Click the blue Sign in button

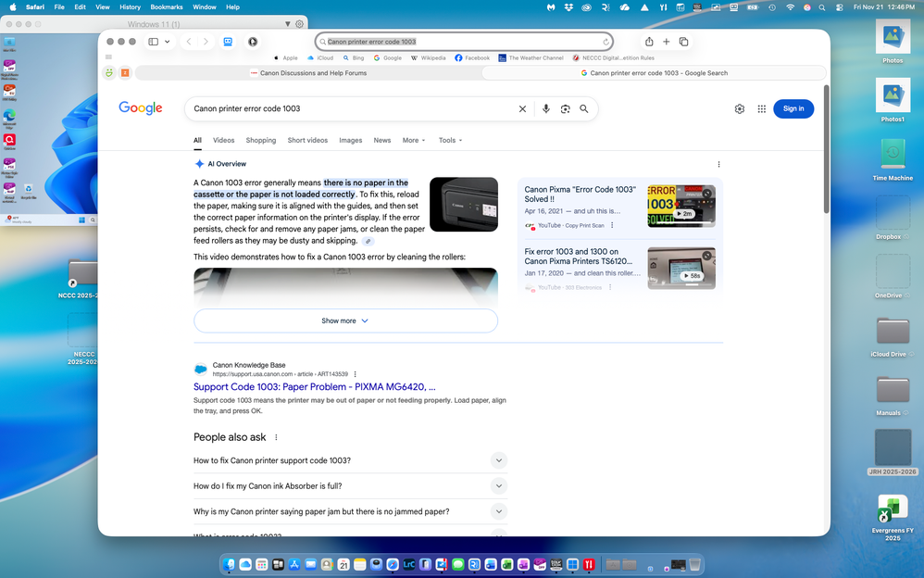click(793, 108)
